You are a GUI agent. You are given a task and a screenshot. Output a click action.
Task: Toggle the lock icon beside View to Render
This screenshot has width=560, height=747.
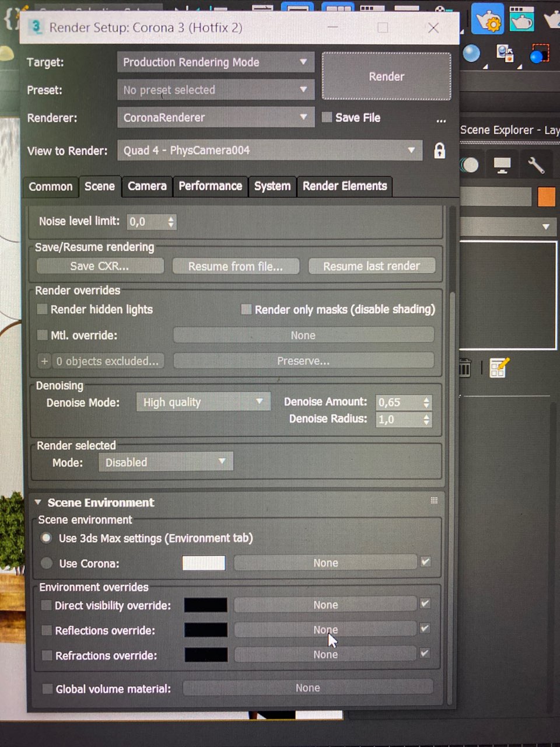(x=439, y=151)
